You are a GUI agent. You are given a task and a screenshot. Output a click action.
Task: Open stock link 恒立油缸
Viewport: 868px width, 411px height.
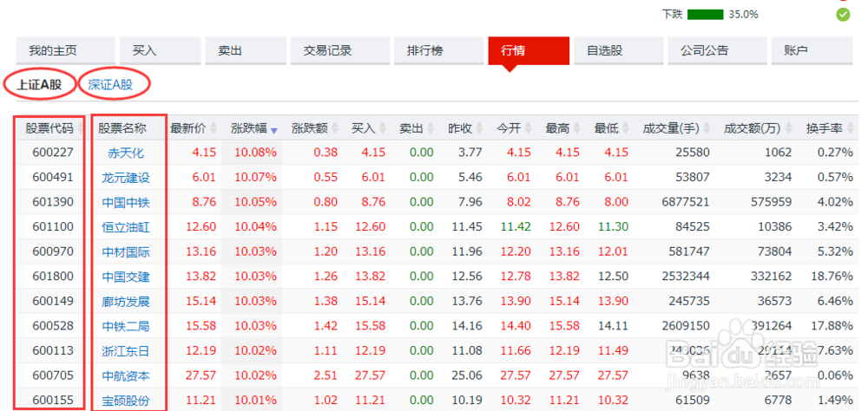tap(126, 227)
